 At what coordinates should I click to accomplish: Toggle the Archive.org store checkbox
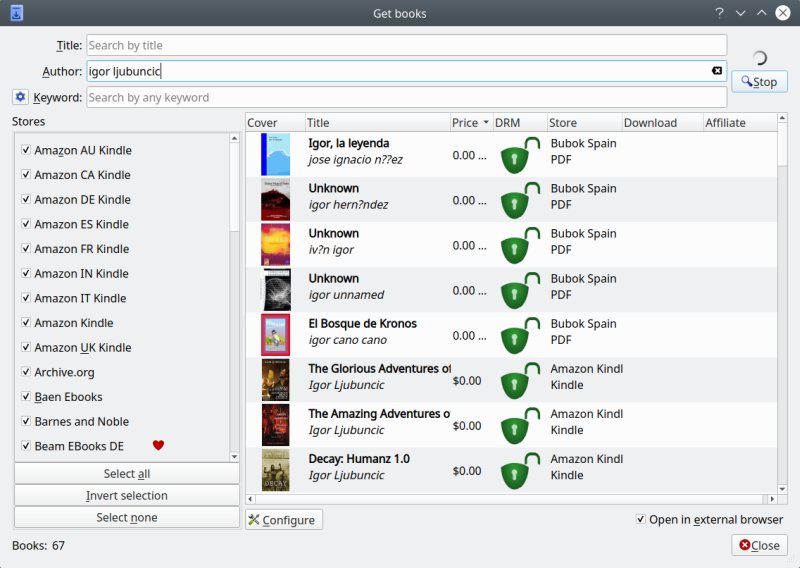26,372
